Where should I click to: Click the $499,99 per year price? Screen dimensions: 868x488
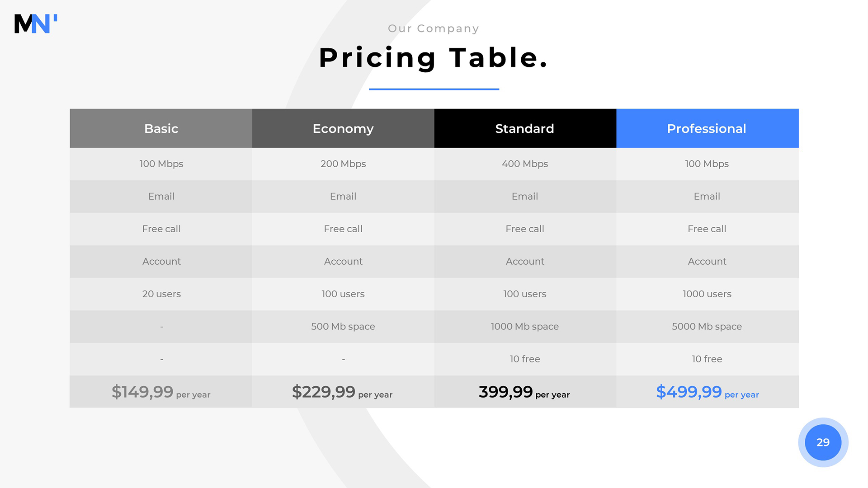(x=708, y=392)
